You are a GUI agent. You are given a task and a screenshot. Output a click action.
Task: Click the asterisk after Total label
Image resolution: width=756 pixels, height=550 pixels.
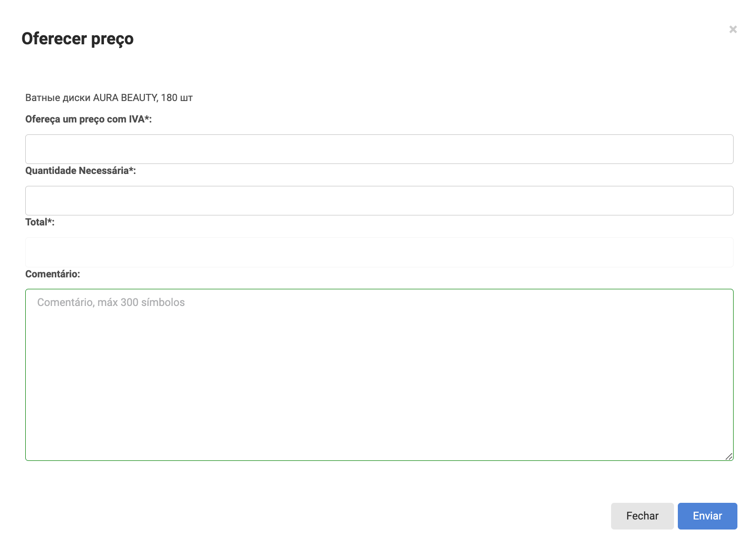pos(50,221)
